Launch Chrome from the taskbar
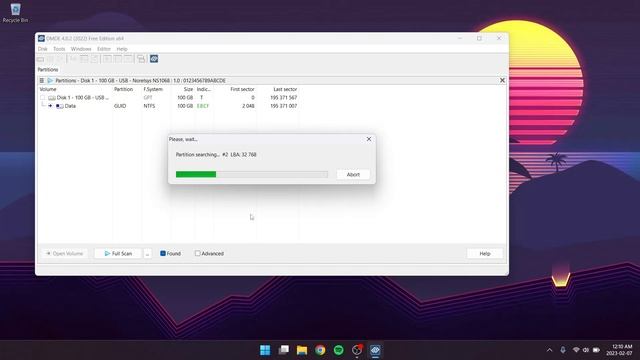This screenshot has height=360, width=640. tap(320, 350)
